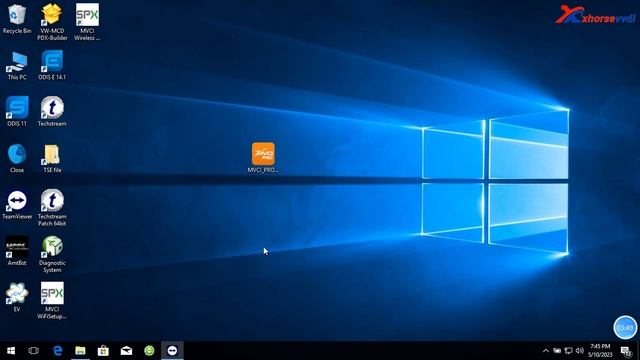Open the TSE file folder
Image resolution: width=640 pixels, height=360 pixels.
tap(52, 158)
